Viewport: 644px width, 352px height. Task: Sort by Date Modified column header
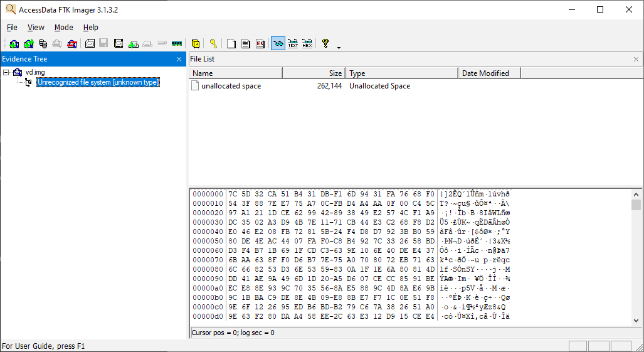tap(489, 73)
